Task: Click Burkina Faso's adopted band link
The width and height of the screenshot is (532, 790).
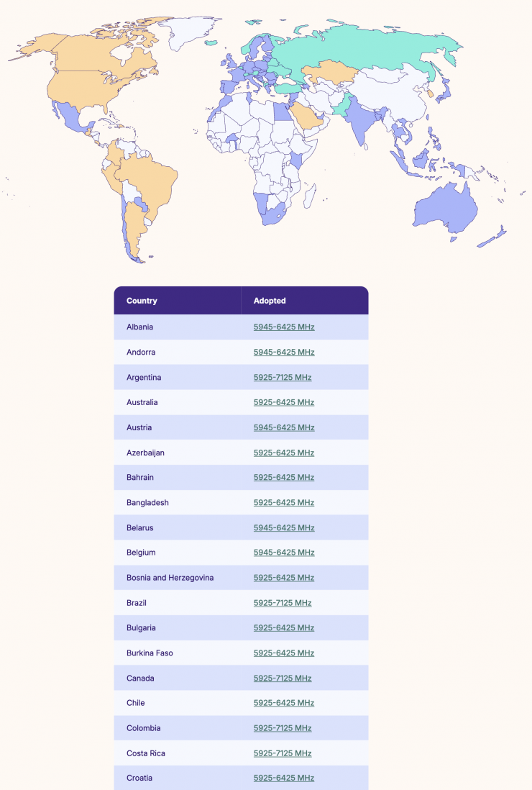Action: [284, 653]
